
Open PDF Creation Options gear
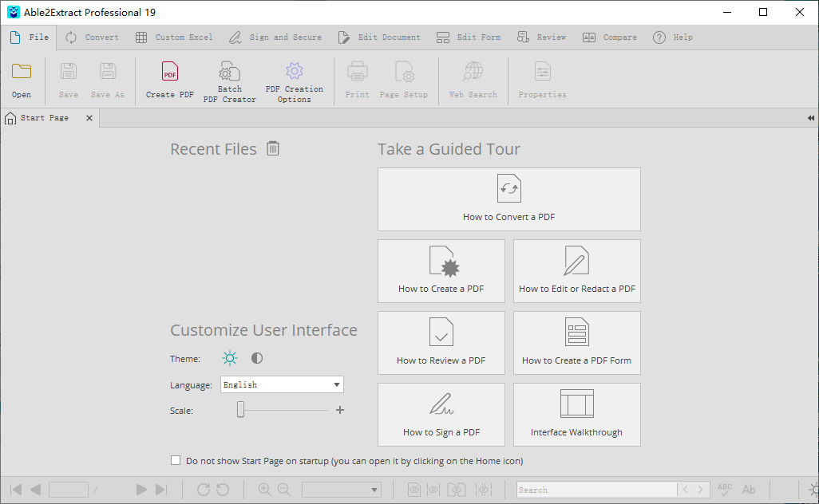click(294, 73)
